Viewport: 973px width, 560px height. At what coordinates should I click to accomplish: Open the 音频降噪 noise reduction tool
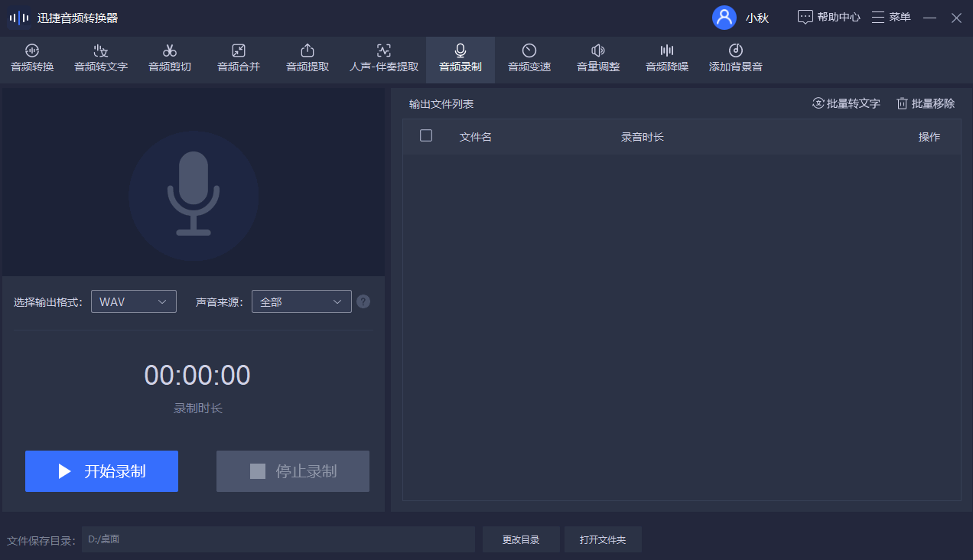point(665,60)
